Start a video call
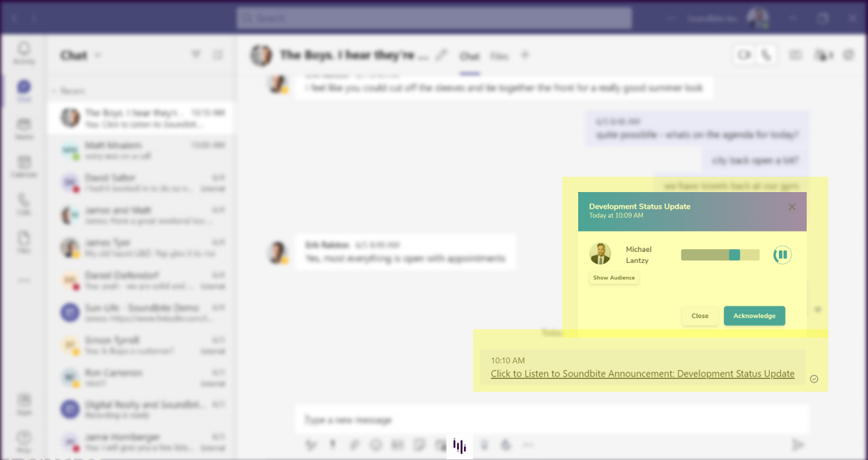 745,55
